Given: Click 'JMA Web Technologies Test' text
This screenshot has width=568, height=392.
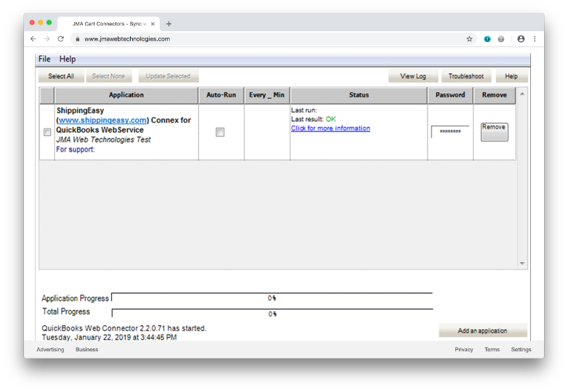Looking at the screenshot, I should click(x=103, y=139).
